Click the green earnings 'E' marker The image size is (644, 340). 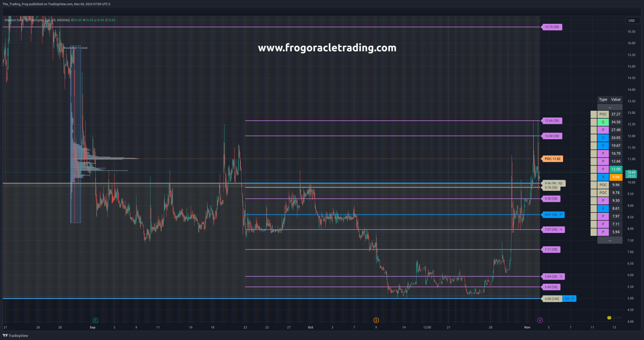point(95,320)
